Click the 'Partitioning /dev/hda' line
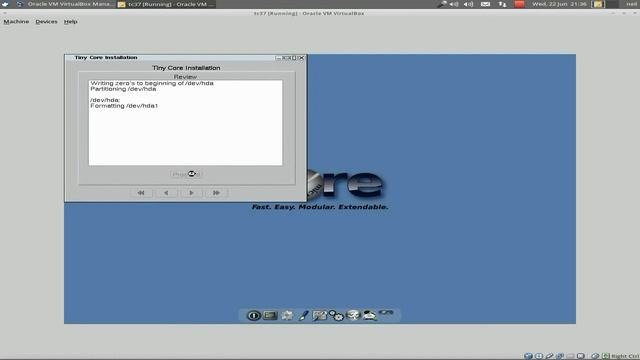Screen dimensions: 640x360 coord(123,89)
